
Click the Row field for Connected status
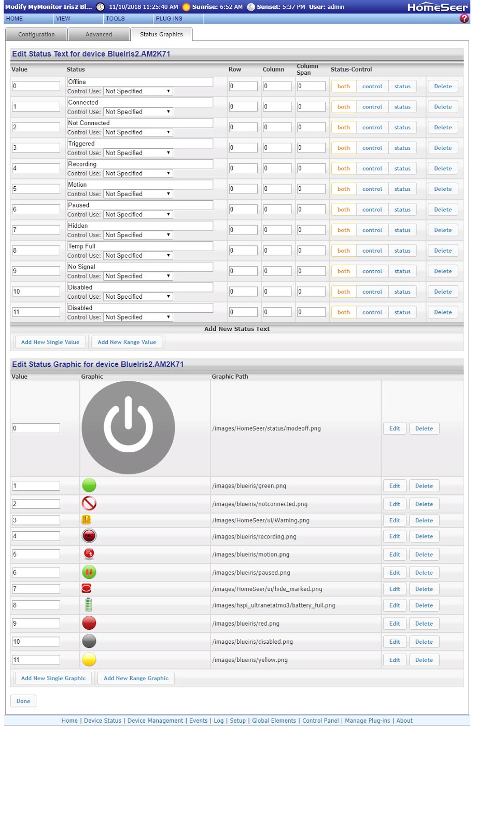[x=243, y=107]
